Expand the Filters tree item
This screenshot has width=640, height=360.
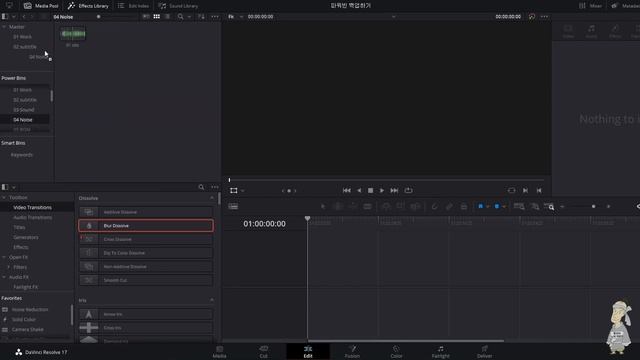tap(9, 267)
